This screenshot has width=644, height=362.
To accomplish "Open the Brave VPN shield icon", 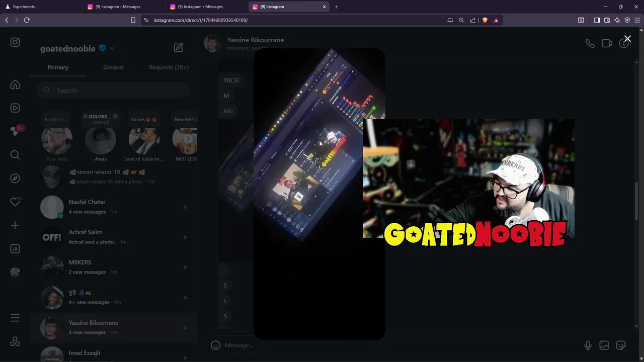I will [x=627, y=20].
